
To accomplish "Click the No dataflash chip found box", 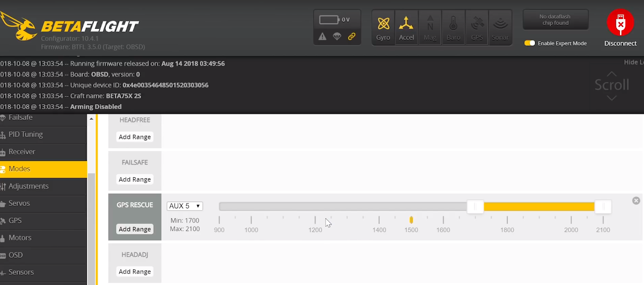I will click(555, 20).
